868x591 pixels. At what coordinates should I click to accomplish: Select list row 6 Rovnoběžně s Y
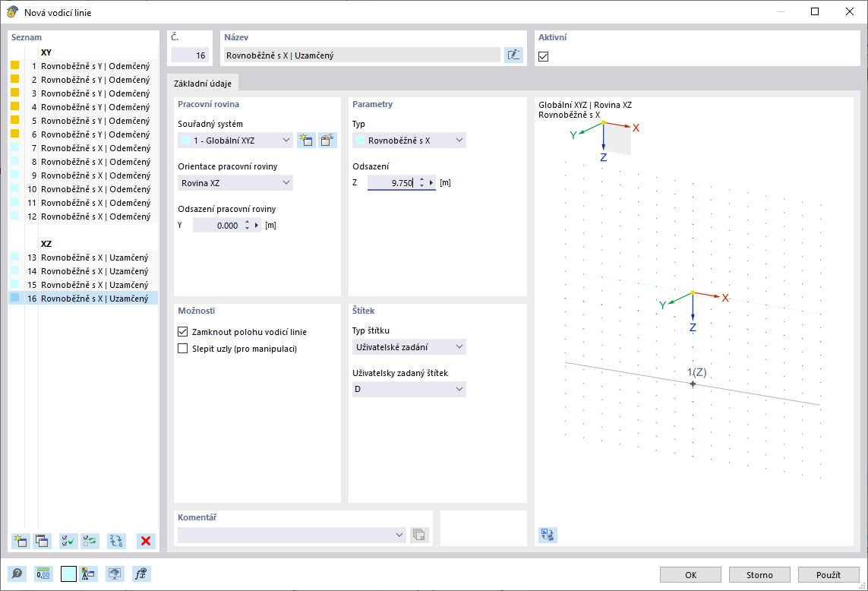84,134
